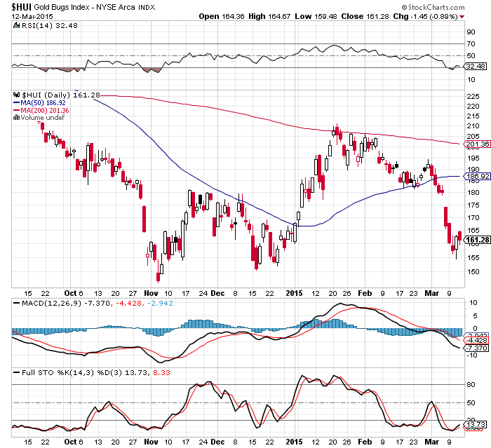Click the RSI 32.48 value tag
Viewport: 491px width, 448px height.
pyautogui.click(x=476, y=67)
